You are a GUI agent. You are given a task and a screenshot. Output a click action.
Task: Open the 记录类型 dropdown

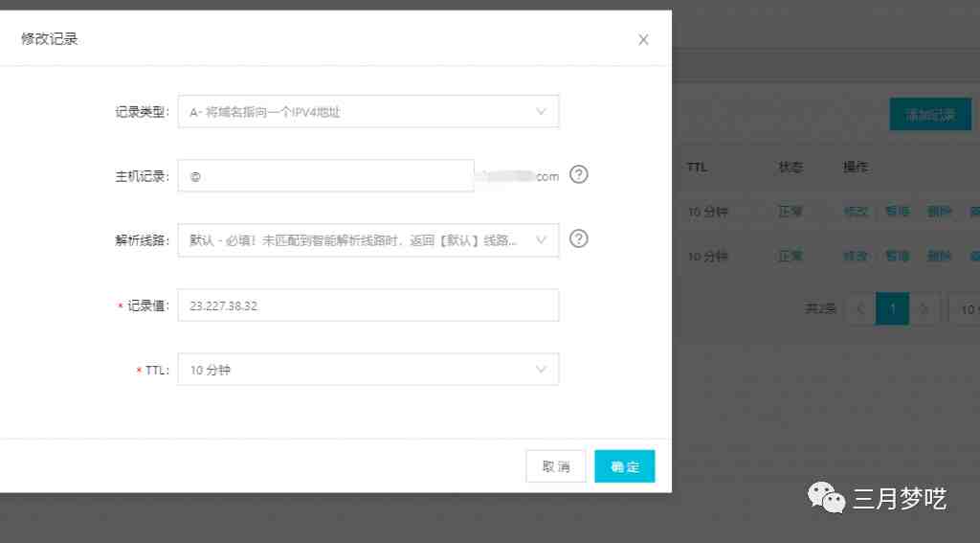pos(368,111)
